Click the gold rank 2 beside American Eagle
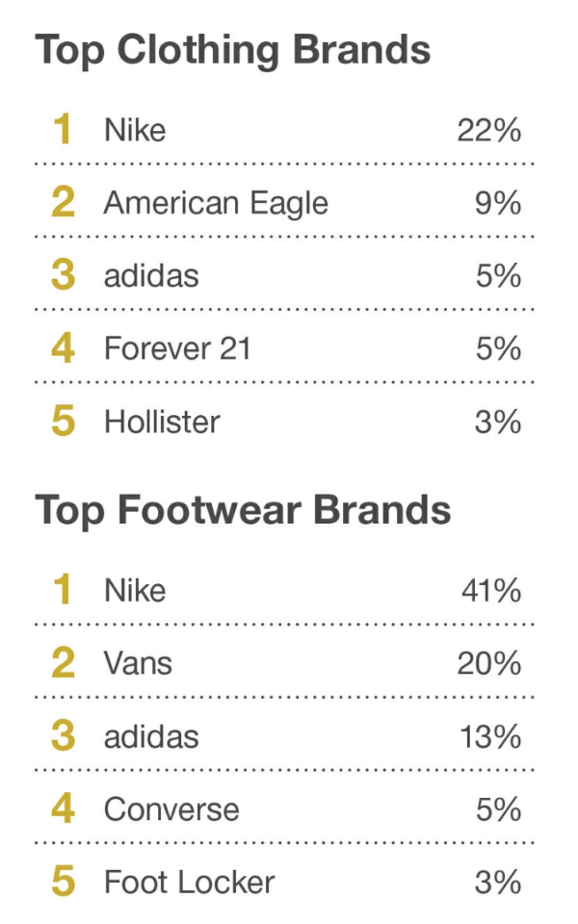 (x=63, y=203)
